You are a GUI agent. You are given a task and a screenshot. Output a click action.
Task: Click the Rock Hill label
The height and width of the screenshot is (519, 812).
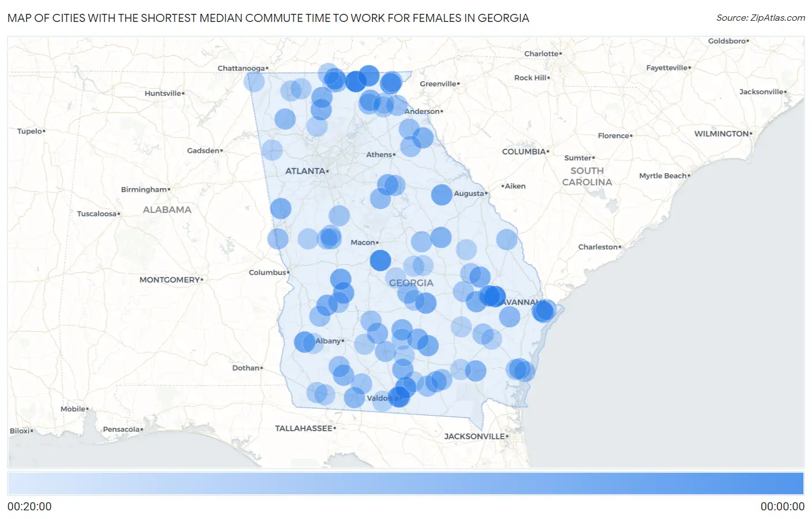530,78
